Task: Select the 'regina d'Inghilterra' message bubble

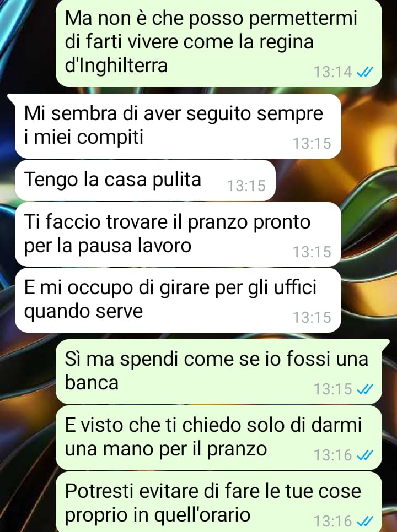Action: pos(219,43)
